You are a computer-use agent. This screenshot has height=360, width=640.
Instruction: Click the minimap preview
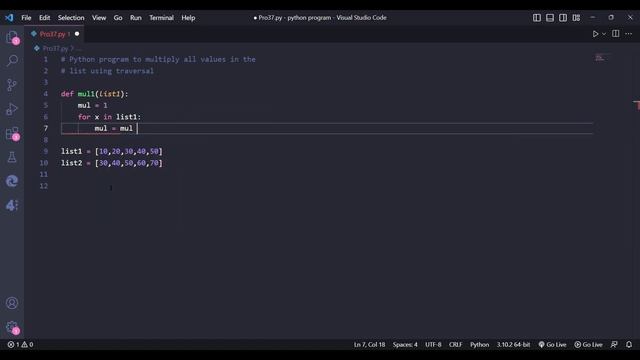[x=600, y=58]
